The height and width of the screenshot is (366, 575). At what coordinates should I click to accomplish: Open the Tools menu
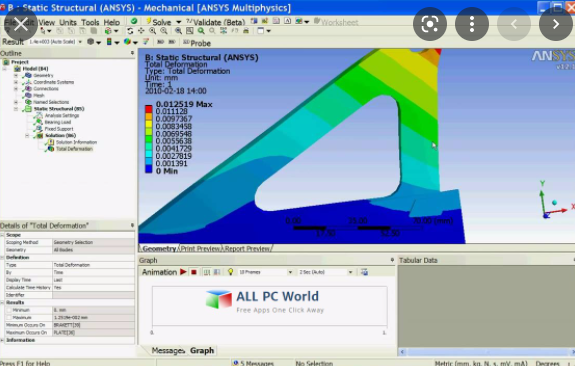pyautogui.click(x=90, y=22)
